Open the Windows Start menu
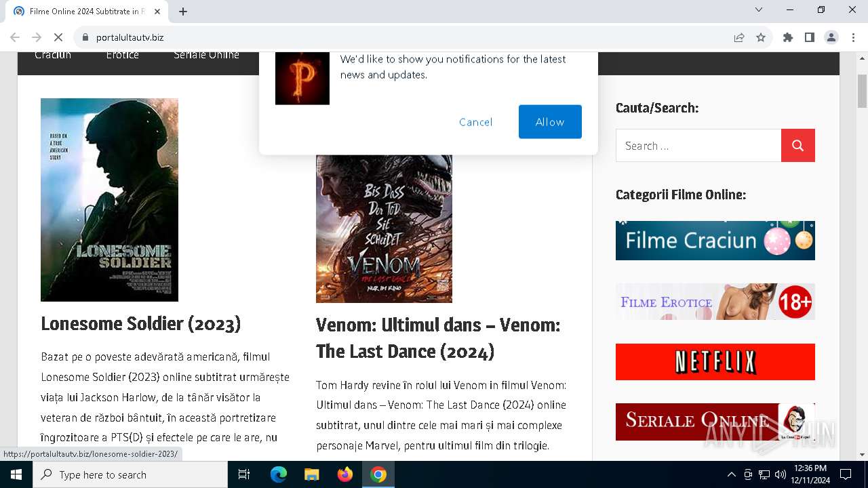This screenshot has height=488, width=868. click(16, 474)
